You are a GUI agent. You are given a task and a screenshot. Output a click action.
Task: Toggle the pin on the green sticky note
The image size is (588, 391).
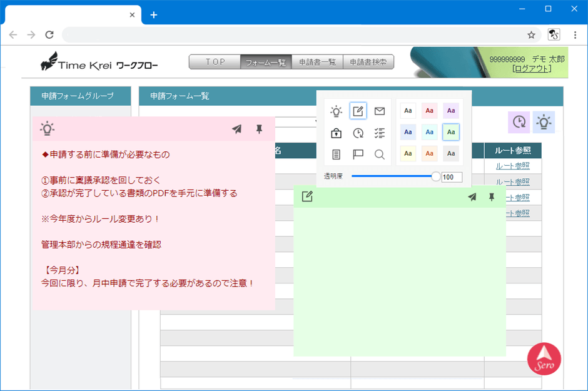493,196
